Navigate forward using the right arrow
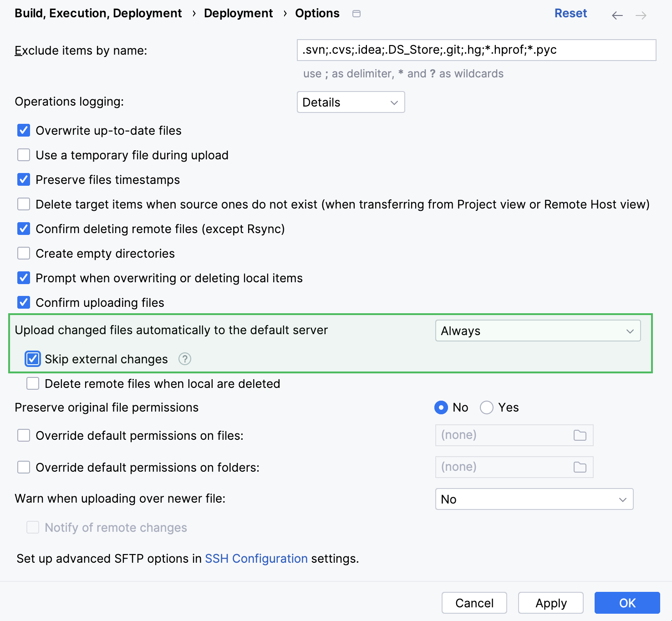The height and width of the screenshot is (621, 672). pyautogui.click(x=642, y=15)
